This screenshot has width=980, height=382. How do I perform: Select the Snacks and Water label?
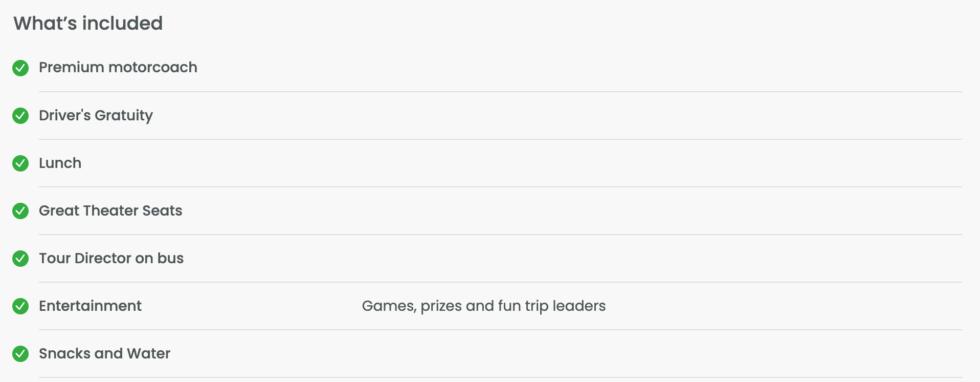click(x=104, y=354)
